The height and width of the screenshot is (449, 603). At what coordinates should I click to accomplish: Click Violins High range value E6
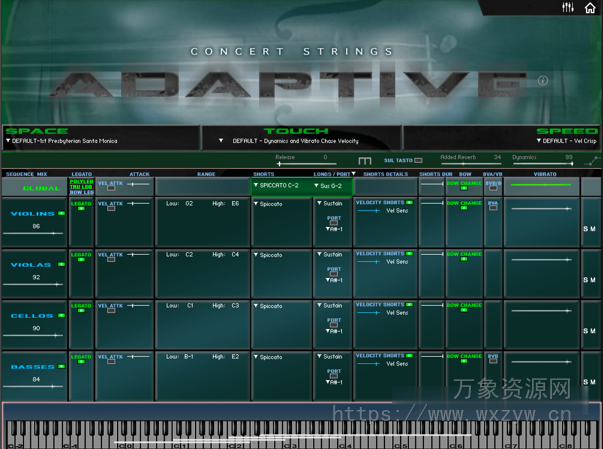tap(235, 204)
